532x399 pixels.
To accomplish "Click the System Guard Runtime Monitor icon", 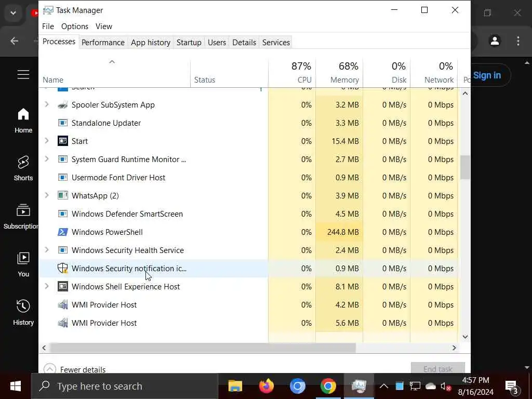I will tap(63, 159).
